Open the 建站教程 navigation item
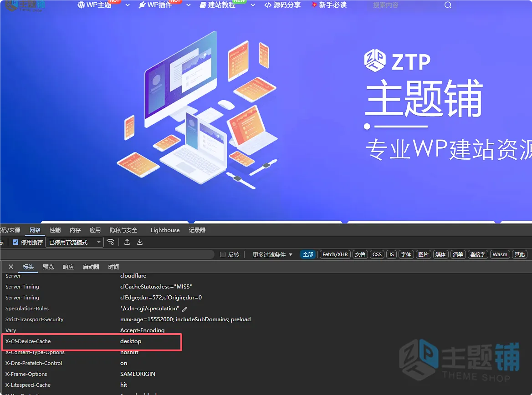 [x=217, y=5]
